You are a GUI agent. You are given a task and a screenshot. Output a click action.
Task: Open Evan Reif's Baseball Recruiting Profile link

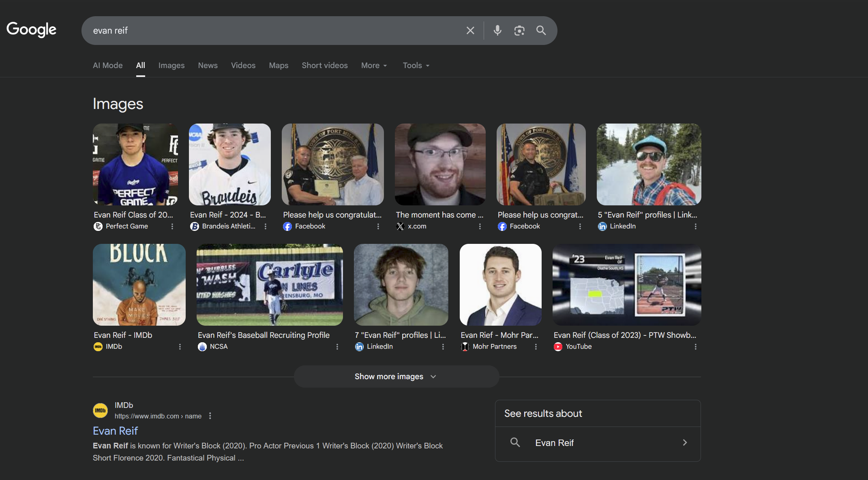click(x=264, y=335)
